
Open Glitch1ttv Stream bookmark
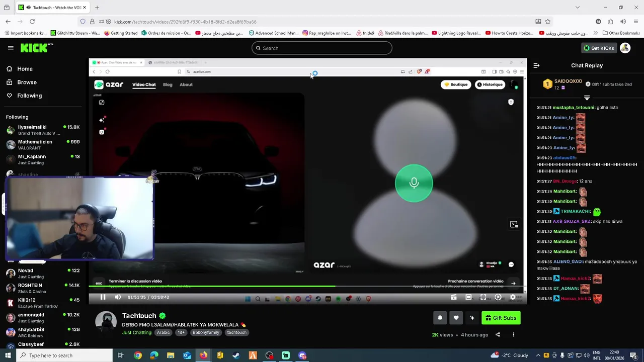click(75, 33)
